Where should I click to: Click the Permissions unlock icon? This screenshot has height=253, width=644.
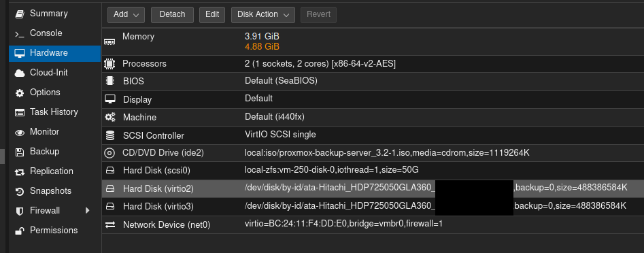point(20,231)
